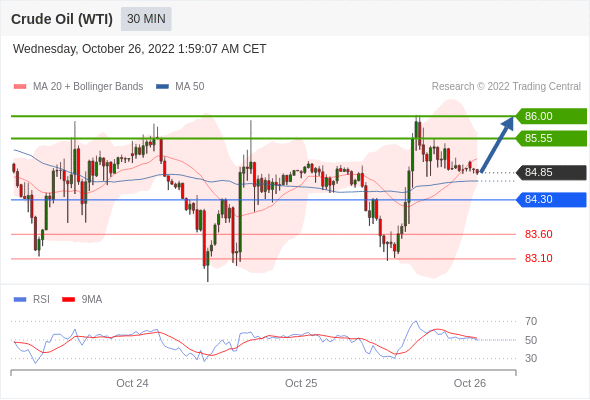This screenshot has width=590, height=400.
Task: Click the blue RSI legend swatch
Action: click(20, 300)
